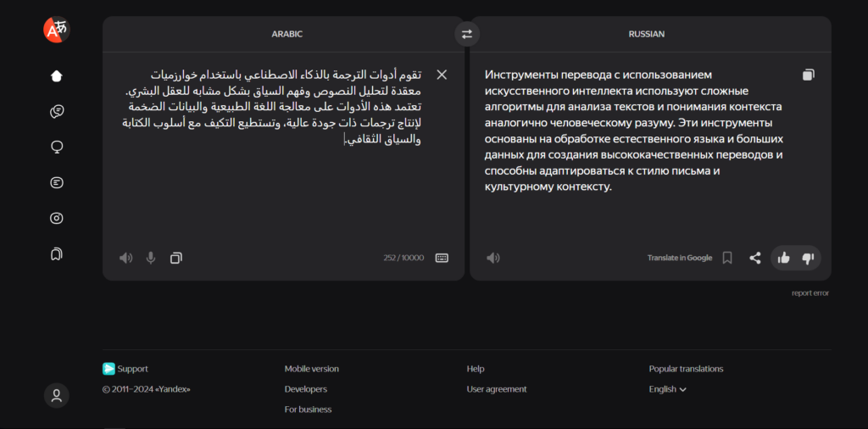Open Popular translations link

pos(686,369)
